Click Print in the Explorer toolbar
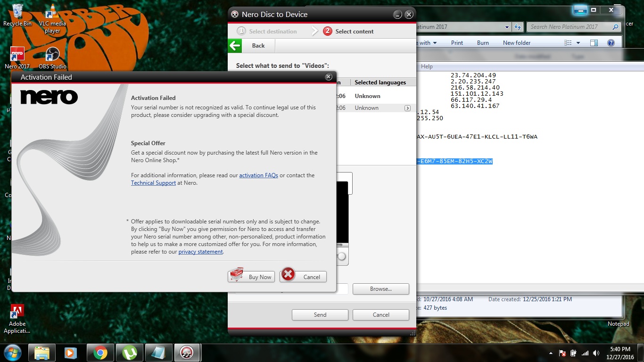The height and width of the screenshot is (362, 644). 457,43
